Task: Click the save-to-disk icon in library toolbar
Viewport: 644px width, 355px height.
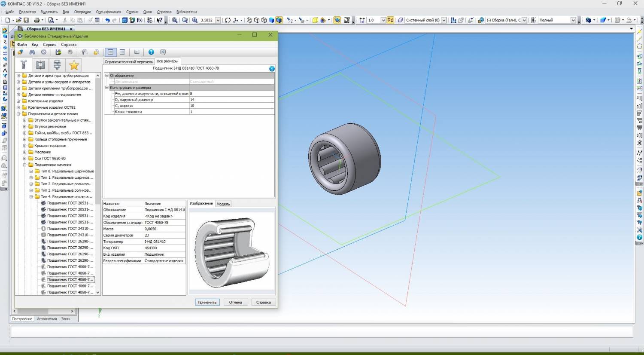Action: point(58,52)
